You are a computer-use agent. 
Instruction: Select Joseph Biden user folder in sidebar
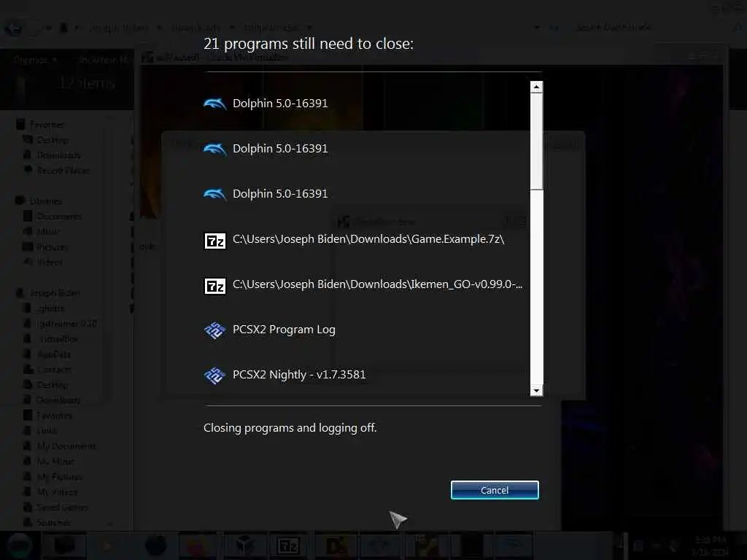point(48,293)
